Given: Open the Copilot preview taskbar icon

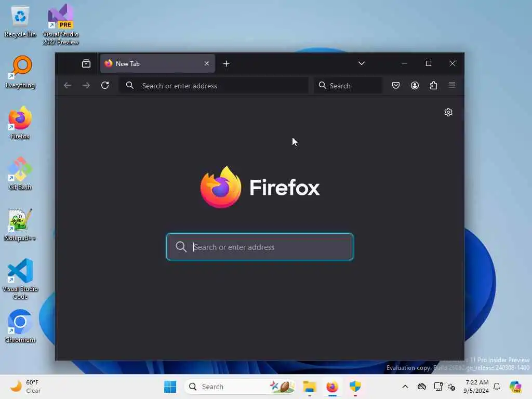Looking at the screenshot, I should 515,387.
